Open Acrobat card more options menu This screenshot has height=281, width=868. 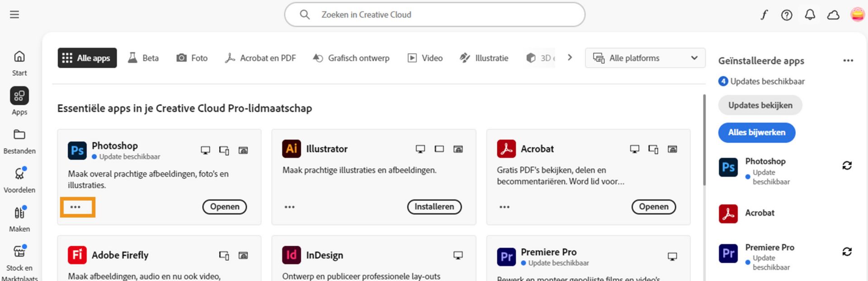tap(505, 207)
